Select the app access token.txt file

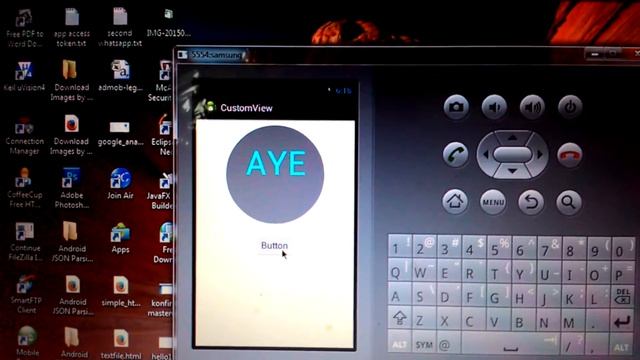tap(71, 27)
